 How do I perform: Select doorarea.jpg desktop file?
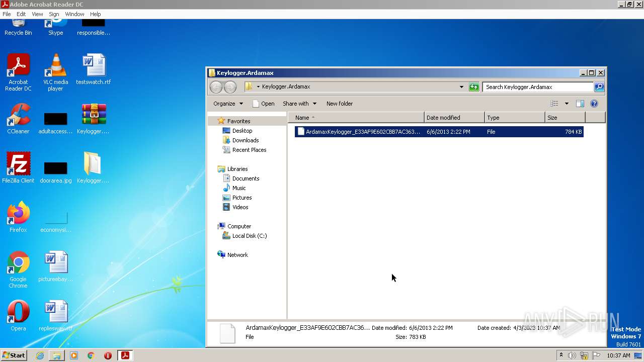pyautogui.click(x=55, y=172)
